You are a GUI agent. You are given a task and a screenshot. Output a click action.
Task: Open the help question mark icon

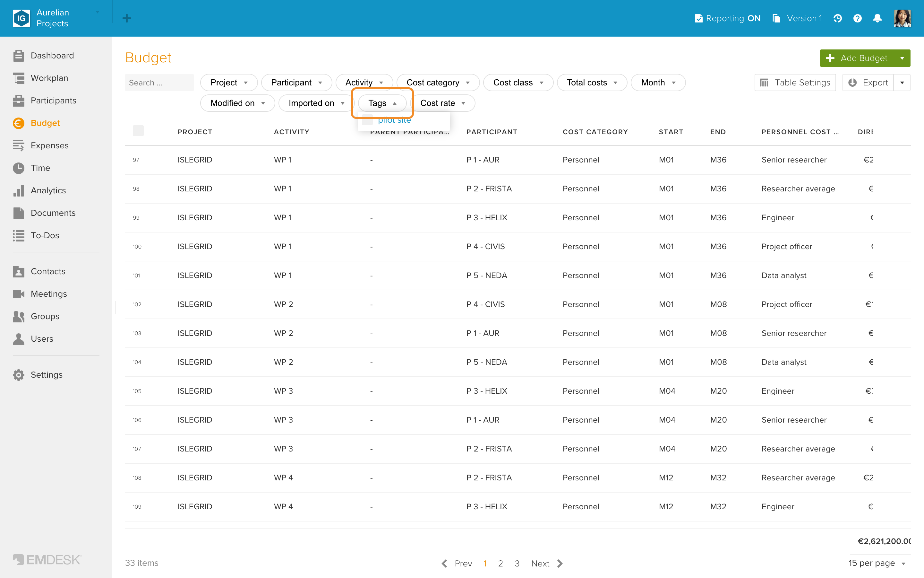(x=857, y=18)
